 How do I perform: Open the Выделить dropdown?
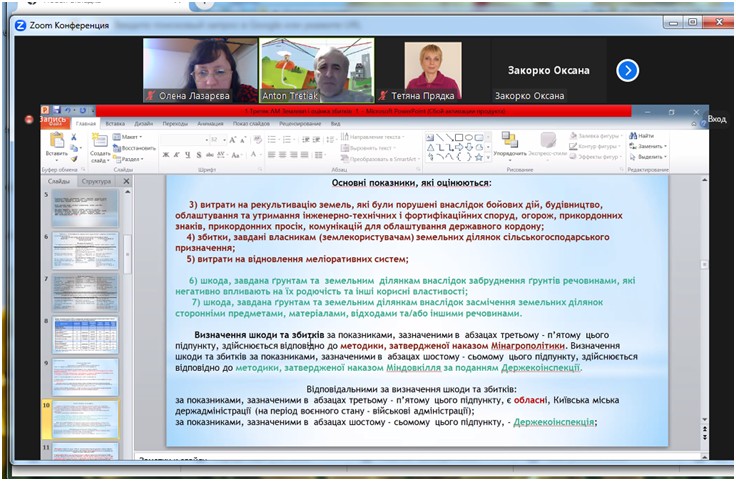[648, 157]
